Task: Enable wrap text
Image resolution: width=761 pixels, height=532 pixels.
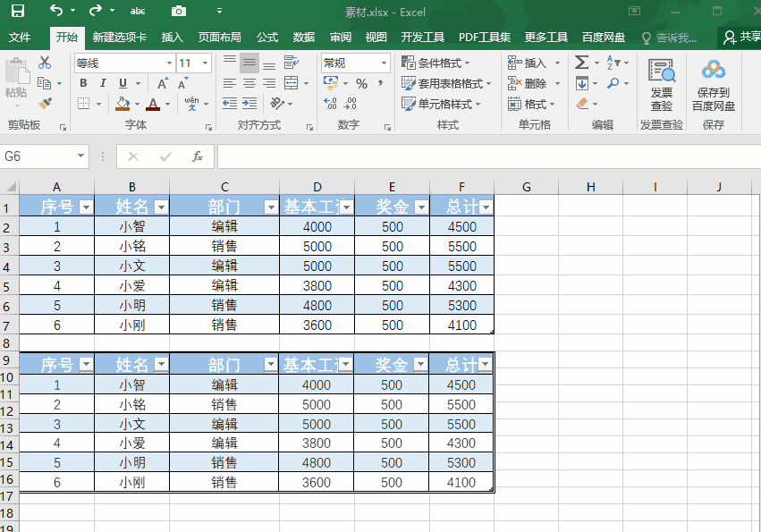Action: (292, 62)
